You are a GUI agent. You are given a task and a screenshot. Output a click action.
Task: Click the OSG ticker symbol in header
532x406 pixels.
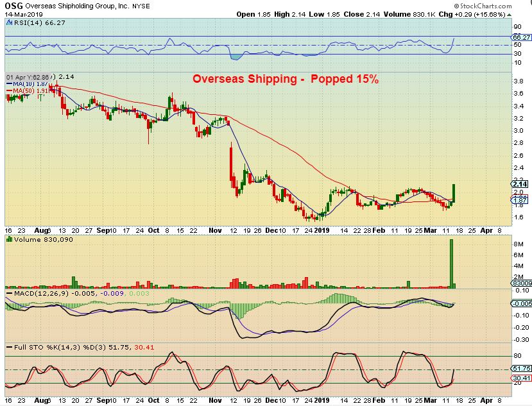13,6
